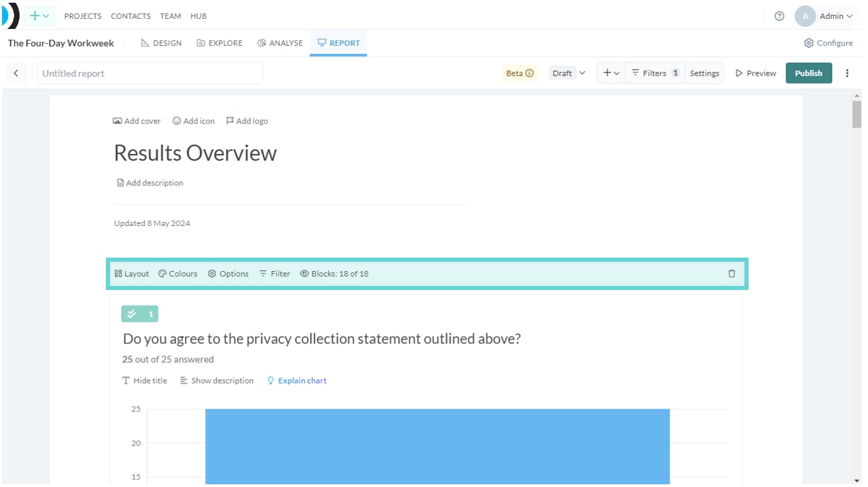The width and height of the screenshot is (868, 487).
Task: Open report Filters
Action: pyautogui.click(x=655, y=74)
